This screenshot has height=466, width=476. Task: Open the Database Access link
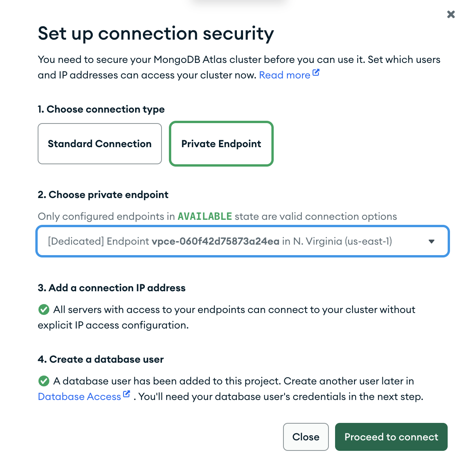pyautogui.click(x=80, y=396)
